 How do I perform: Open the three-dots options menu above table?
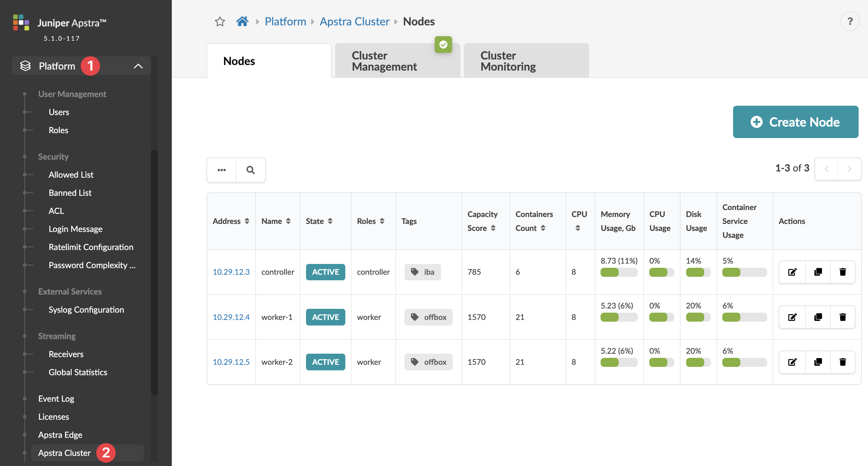click(x=222, y=170)
